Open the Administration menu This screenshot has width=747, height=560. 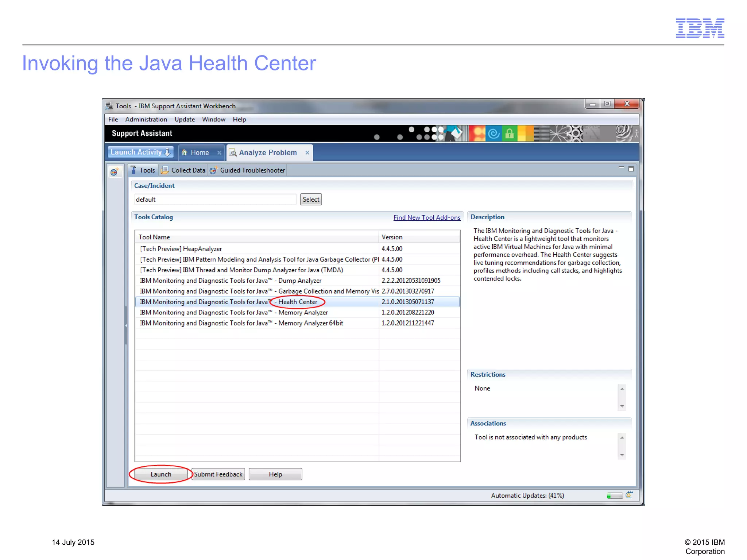pyautogui.click(x=146, y=119)
